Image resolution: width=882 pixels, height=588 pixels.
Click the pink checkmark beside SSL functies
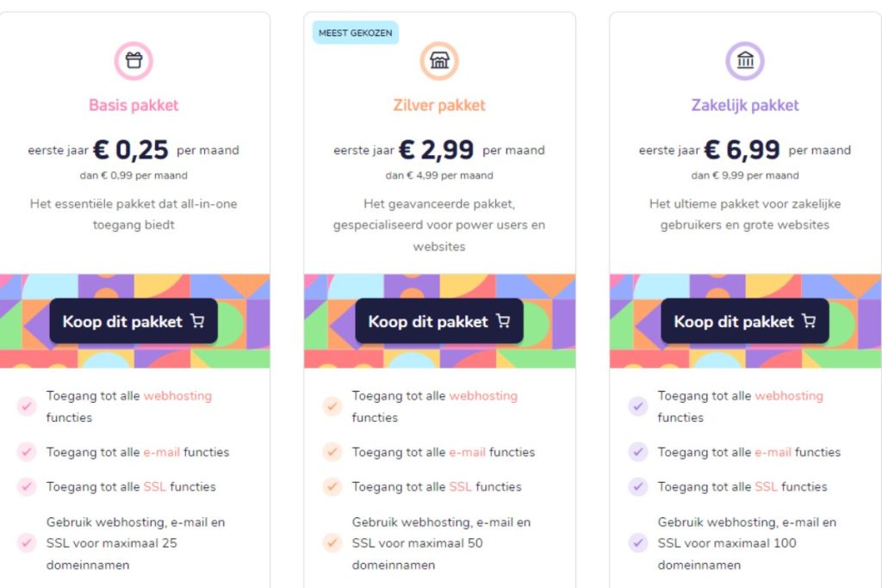pyautogui.click(x=27, y=486)
